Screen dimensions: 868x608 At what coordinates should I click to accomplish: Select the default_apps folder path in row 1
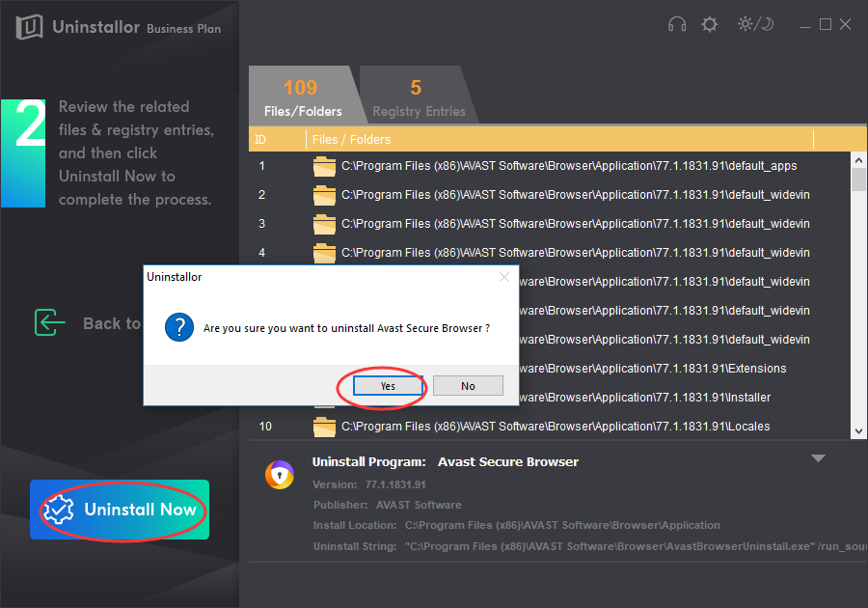(569, 166)
